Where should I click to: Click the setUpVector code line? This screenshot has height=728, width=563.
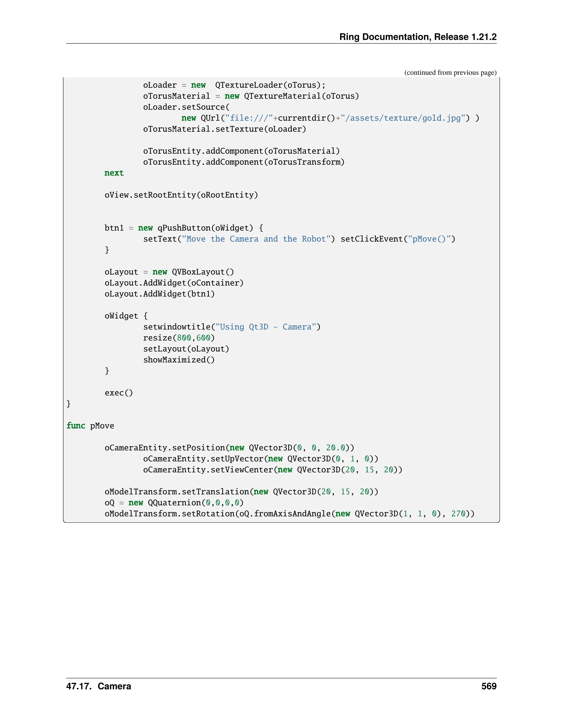(x=261, y=459)
